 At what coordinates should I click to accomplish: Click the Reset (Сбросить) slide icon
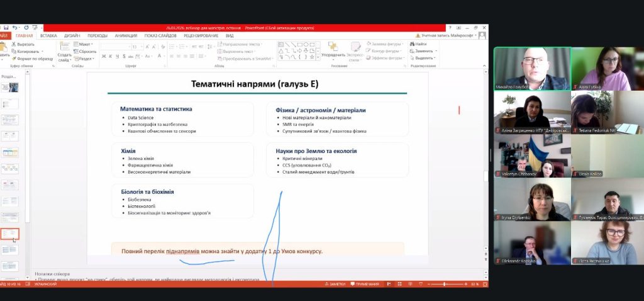coord(76,51)
